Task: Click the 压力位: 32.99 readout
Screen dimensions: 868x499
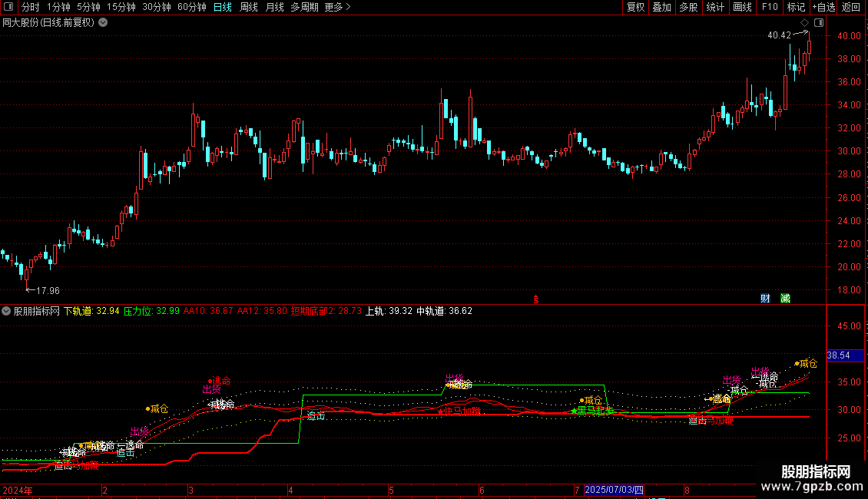Action: coord(151,311)
